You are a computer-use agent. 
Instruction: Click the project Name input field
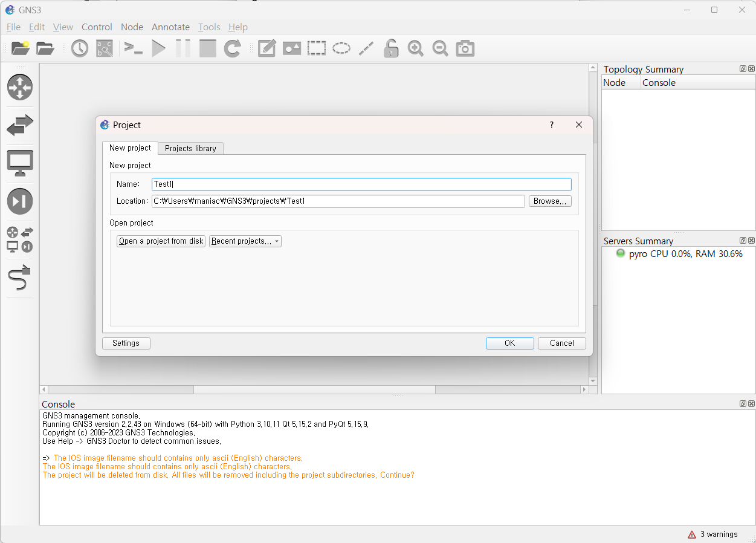[361, 184]
